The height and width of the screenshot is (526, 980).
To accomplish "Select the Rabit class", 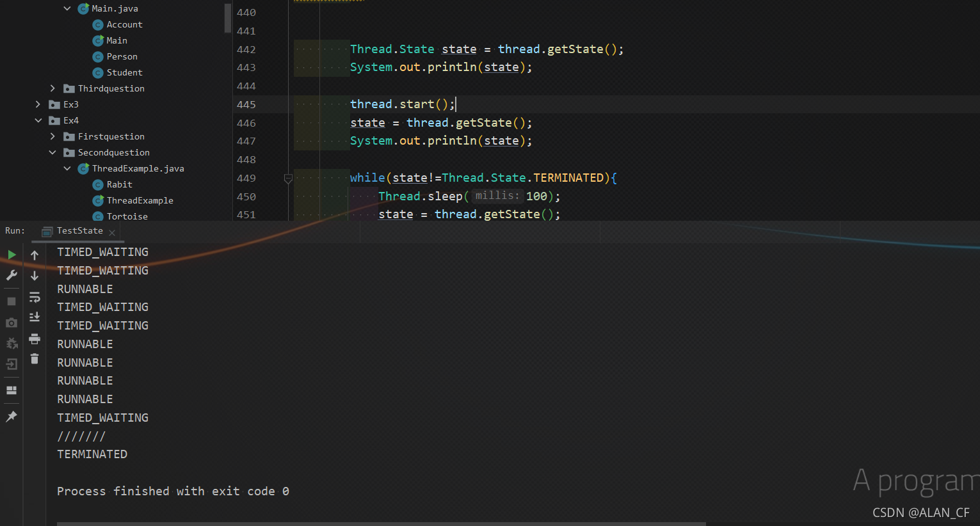I will pos(119,184).
